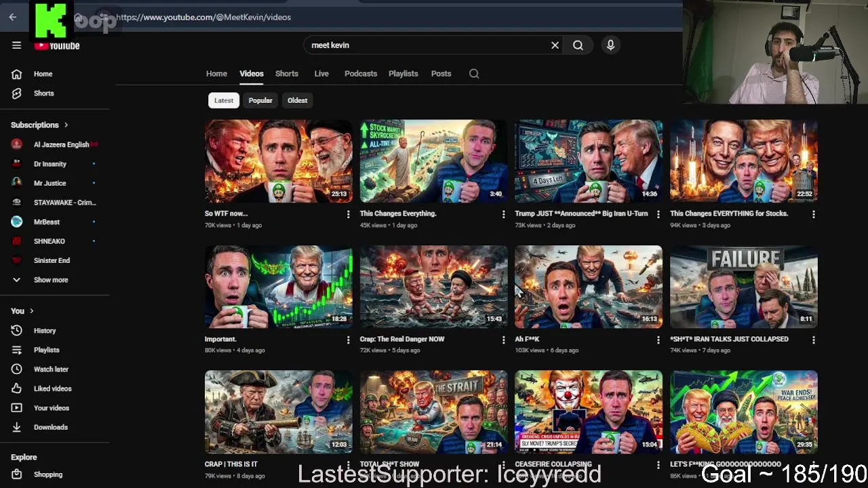Viewport: 868px width, 488px height.
Task: Open options for 'This Changes EVERYTHING for Stocks.'
Action: (813, 214)
